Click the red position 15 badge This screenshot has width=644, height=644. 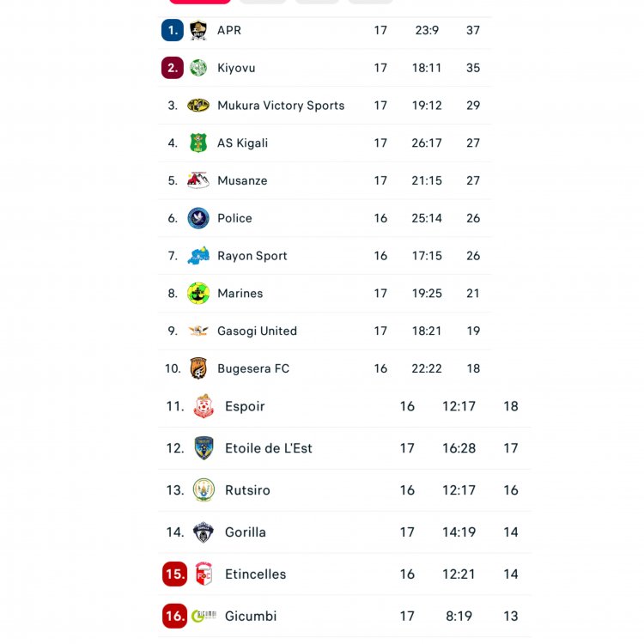tap(175, 574)
